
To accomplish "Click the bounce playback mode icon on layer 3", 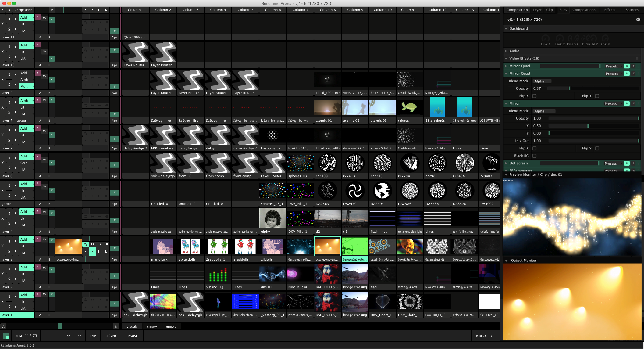I will [92, 244].
